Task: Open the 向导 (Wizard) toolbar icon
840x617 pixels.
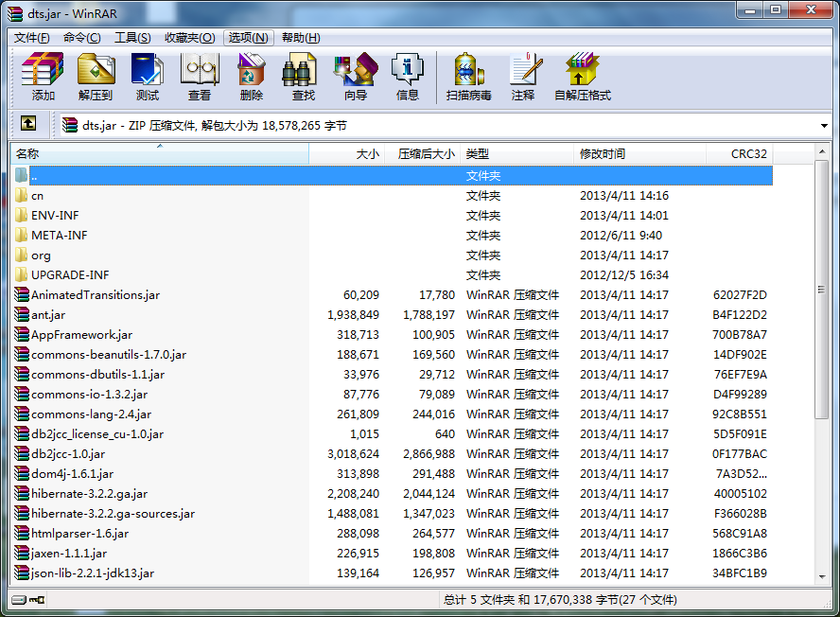Action: pos(355,69)
